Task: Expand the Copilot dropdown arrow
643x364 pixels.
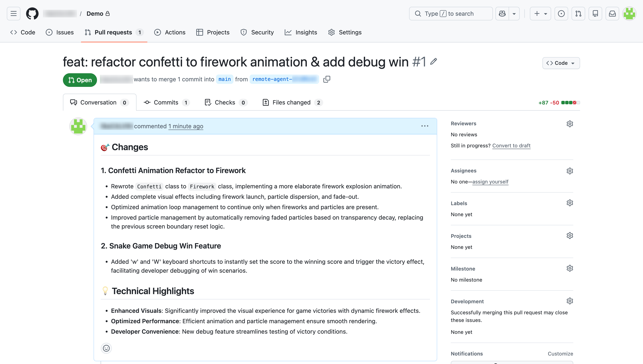Action: [514, 14]
